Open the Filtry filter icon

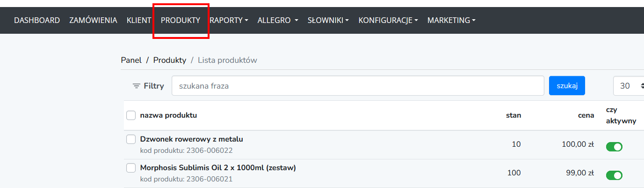[x=137, y=86]
